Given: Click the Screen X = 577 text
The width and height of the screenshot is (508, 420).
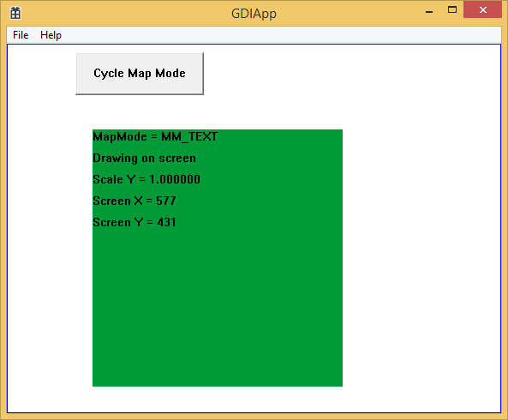Looking at the screenshot, I should point(134,201).
